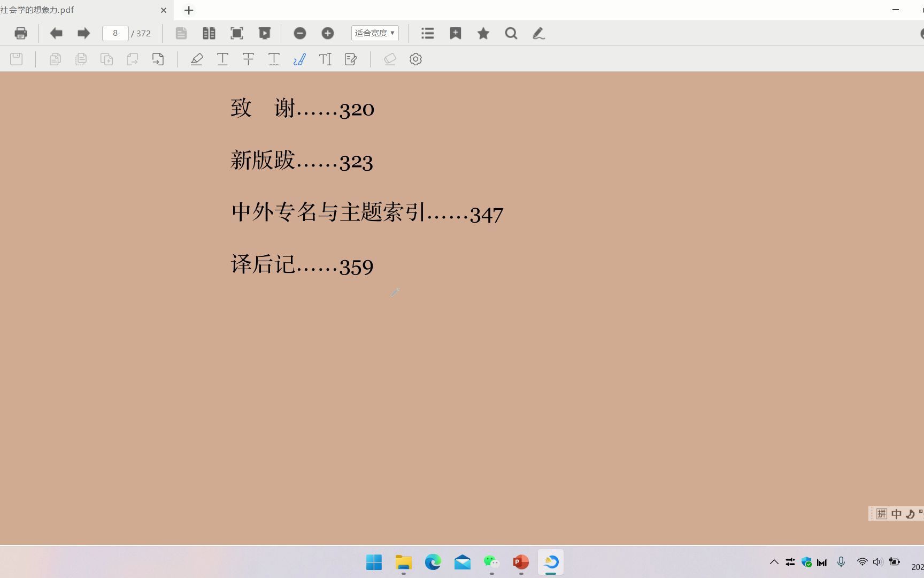Select the underline text tool
924x578 pixels.
tap(222, 59)
